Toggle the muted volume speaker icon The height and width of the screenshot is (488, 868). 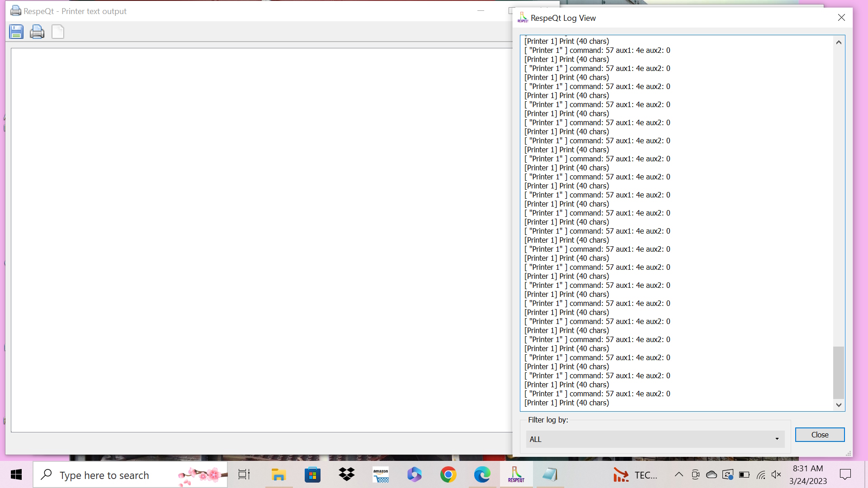coord(776,474)
